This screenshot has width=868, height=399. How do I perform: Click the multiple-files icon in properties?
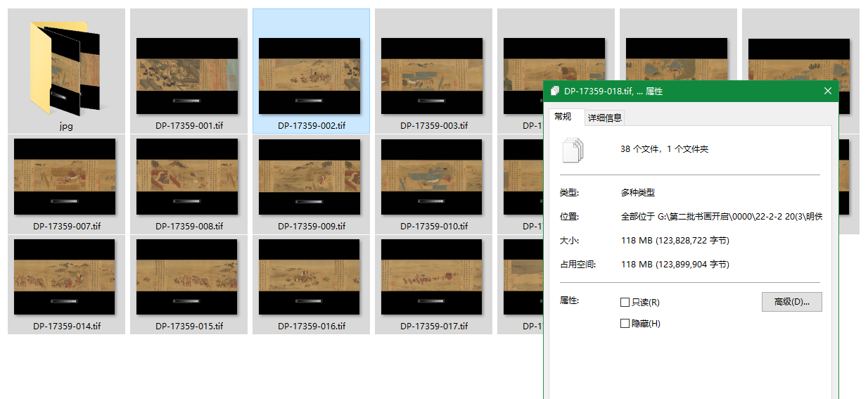coord(573,150)
